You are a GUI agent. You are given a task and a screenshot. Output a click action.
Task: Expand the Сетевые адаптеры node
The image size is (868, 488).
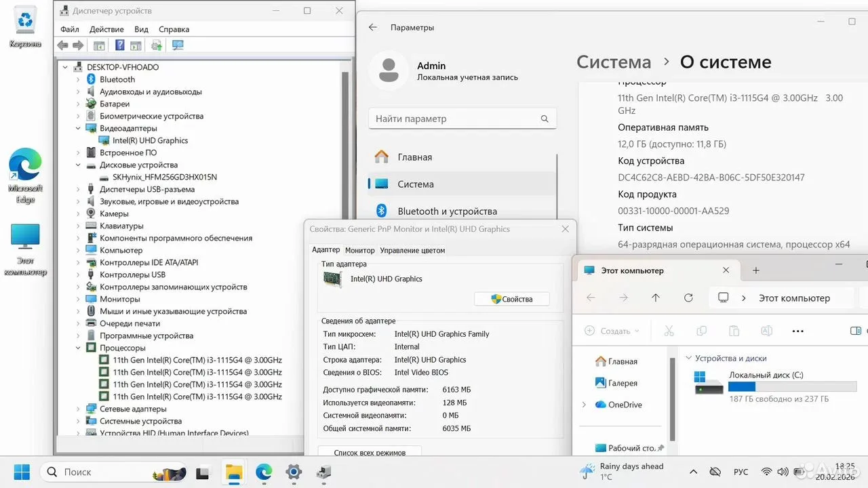(78, 409)
